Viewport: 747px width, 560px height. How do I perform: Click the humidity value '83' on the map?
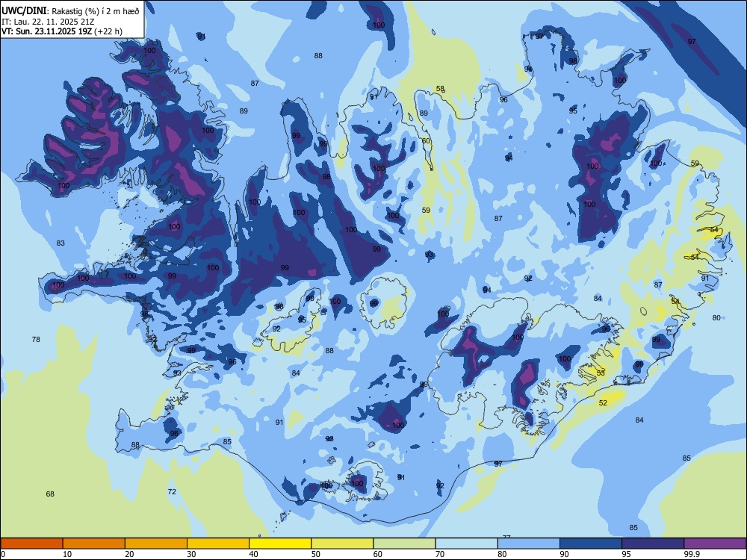[x=61, y=243]
